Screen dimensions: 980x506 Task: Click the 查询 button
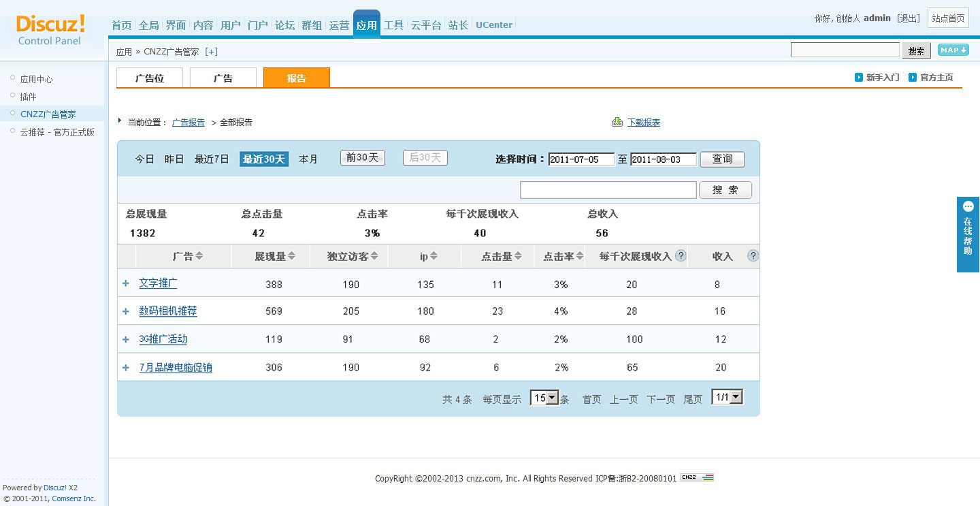(x=722, y=159)
